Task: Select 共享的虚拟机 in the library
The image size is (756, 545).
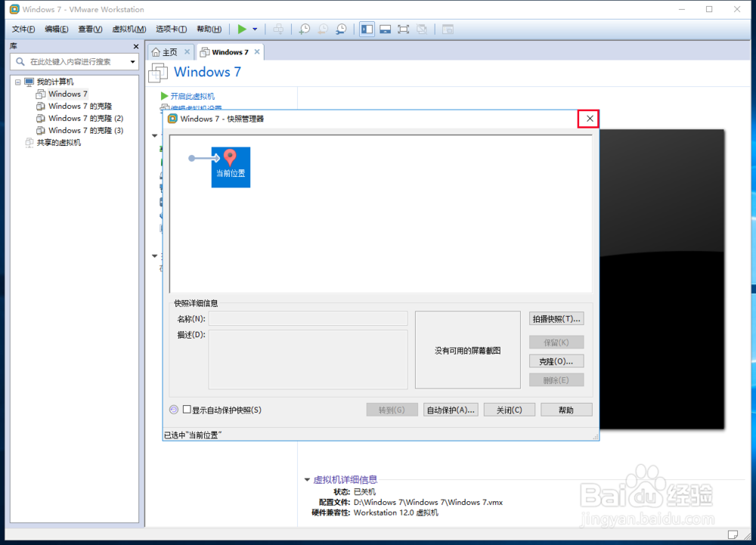Action: (x=59, y=143)
